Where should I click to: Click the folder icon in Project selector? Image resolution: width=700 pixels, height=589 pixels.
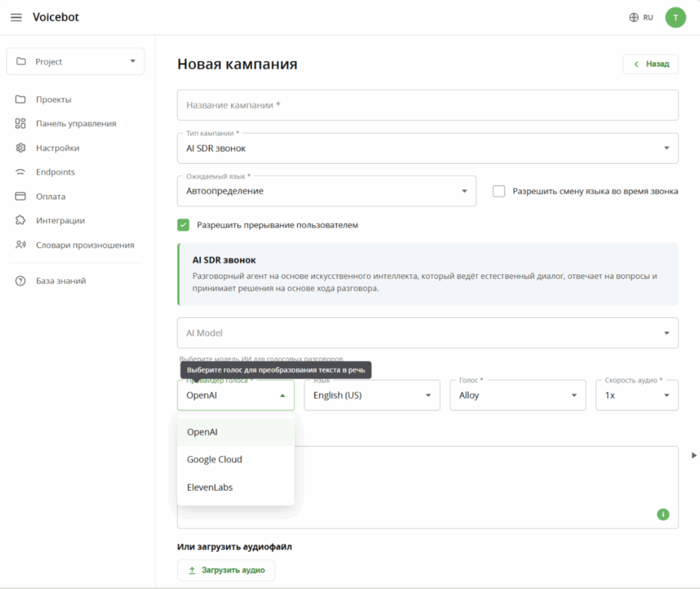pos(21,61)
